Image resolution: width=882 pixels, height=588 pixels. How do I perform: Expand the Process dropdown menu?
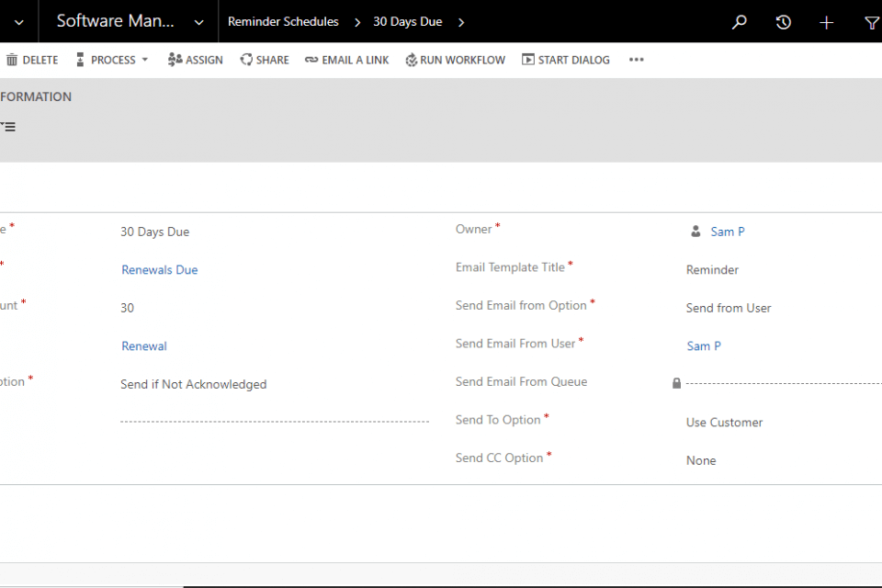(x=112, y=60)
